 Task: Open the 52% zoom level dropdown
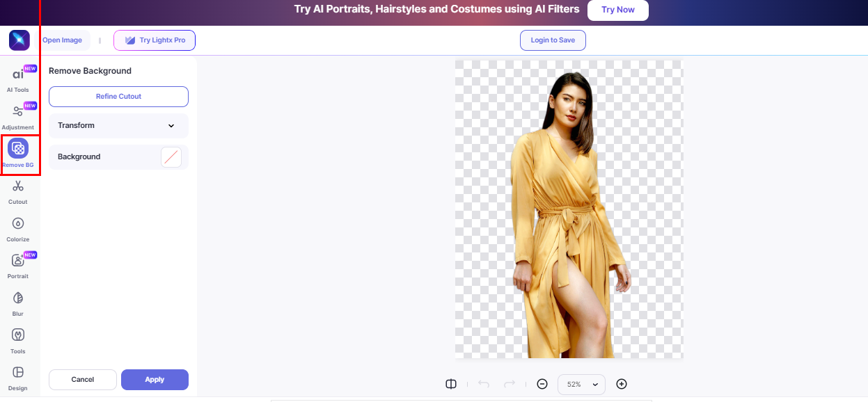pyautogui.click(x=581, y=384)
